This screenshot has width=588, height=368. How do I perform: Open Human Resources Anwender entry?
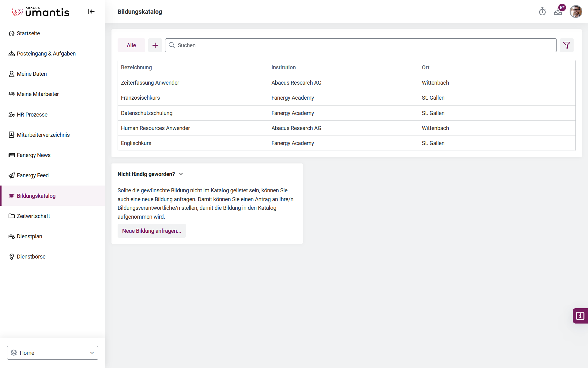coord(155,128)
